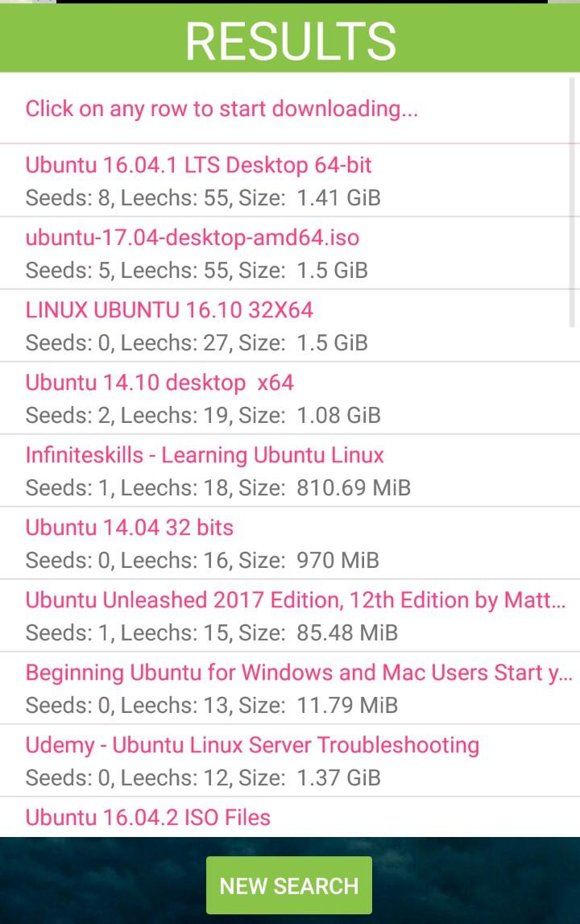The height and width of the screenshot is (924, 580).
Task: Select the Ubuntu 14.04 32 bits result
Action: [x=129, y=528]
